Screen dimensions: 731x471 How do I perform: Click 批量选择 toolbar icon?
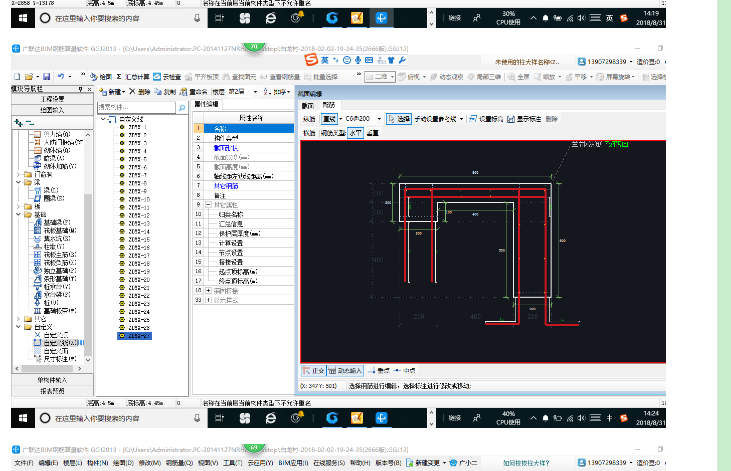(321, 76)
